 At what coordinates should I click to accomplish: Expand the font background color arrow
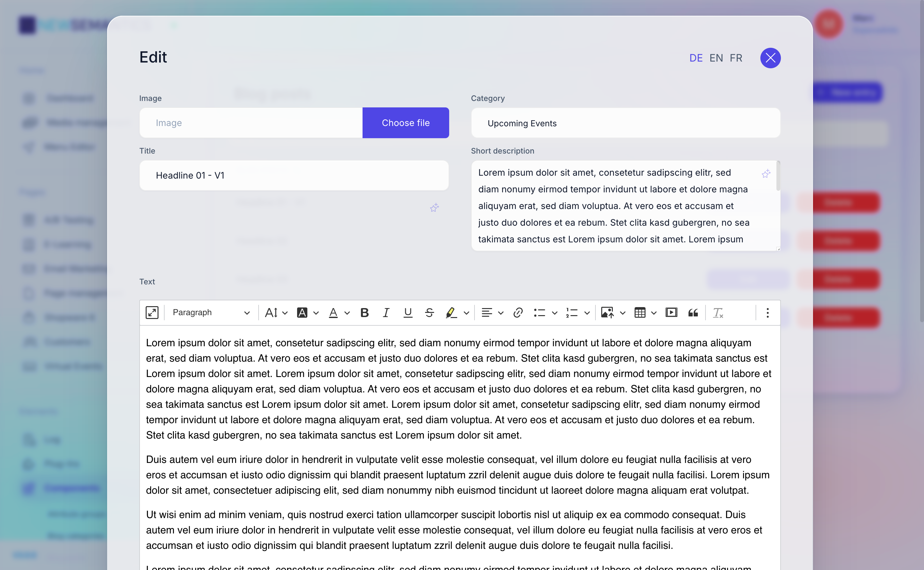pyautogui.click(x=316, y=313)
